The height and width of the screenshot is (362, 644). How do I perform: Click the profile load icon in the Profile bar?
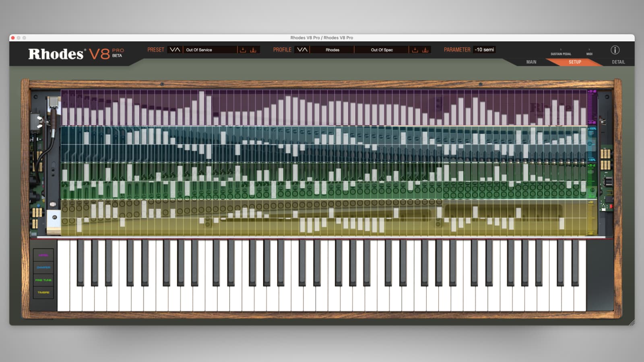(x=415, y=50)
